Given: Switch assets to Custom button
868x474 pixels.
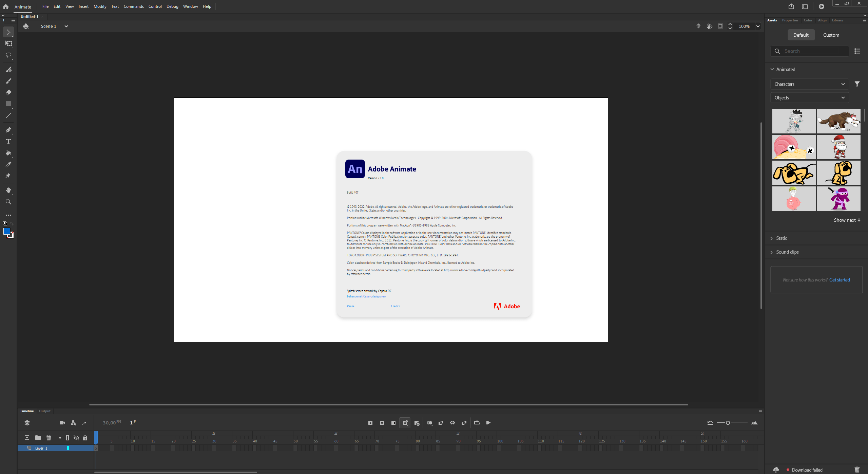Looking at the screenshot, I should click(831, 35).
